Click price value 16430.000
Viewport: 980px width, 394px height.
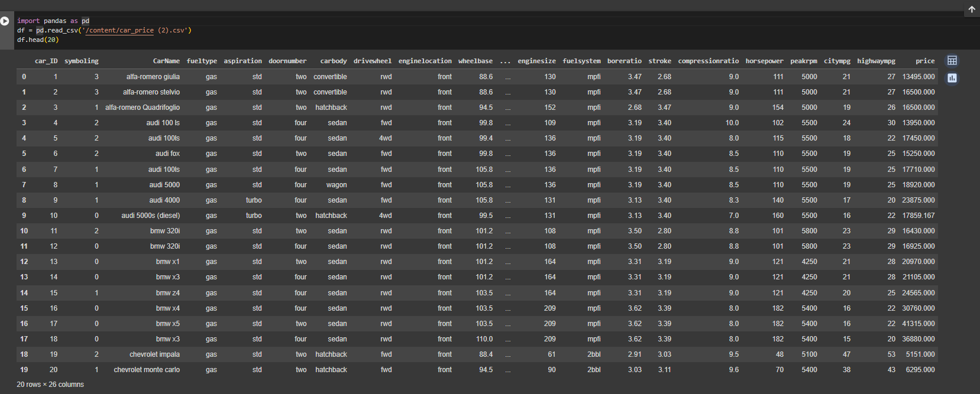[918, 231]
